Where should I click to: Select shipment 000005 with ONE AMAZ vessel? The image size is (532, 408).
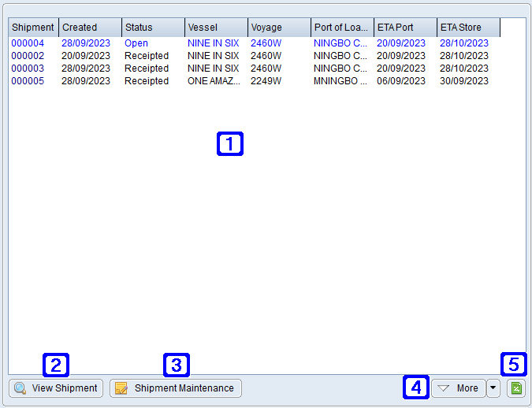click(28, 81)
